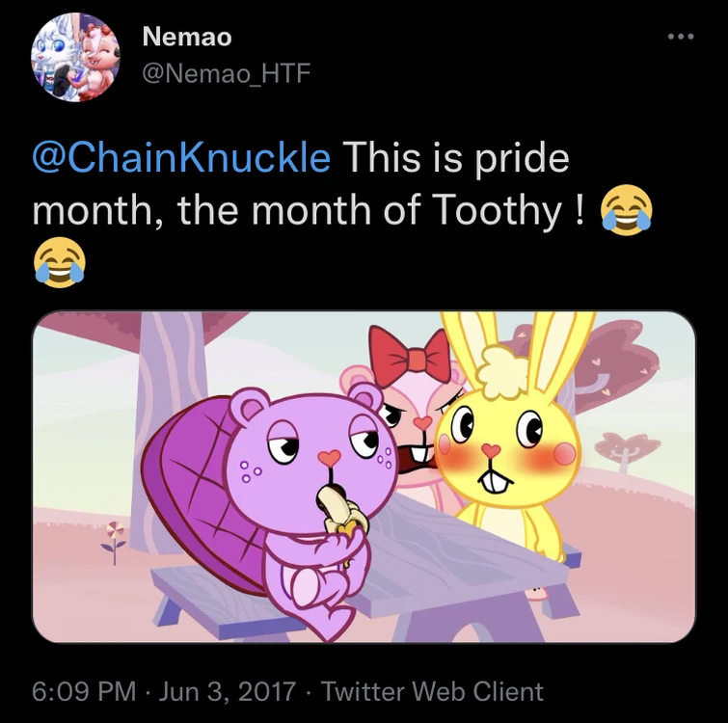The height and width of the screenshot is (723, 728).
Task: Select the tweet text "This is pride"
Action: point(455,157)
